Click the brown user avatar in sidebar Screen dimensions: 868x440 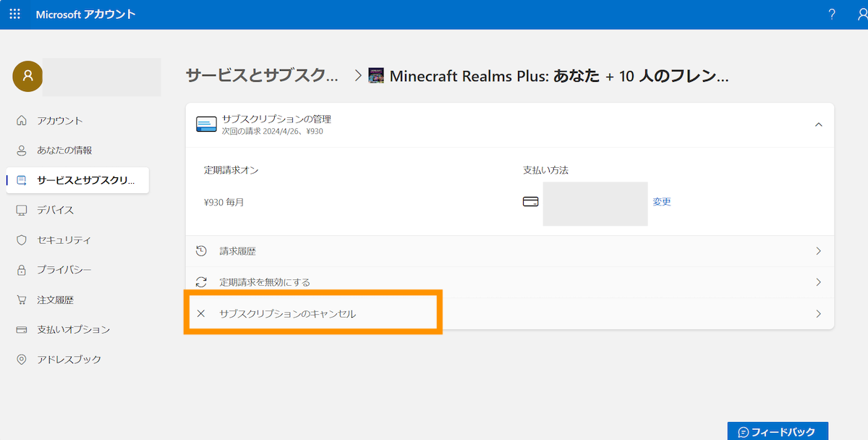pyautogui.click(x=27, y=75)
